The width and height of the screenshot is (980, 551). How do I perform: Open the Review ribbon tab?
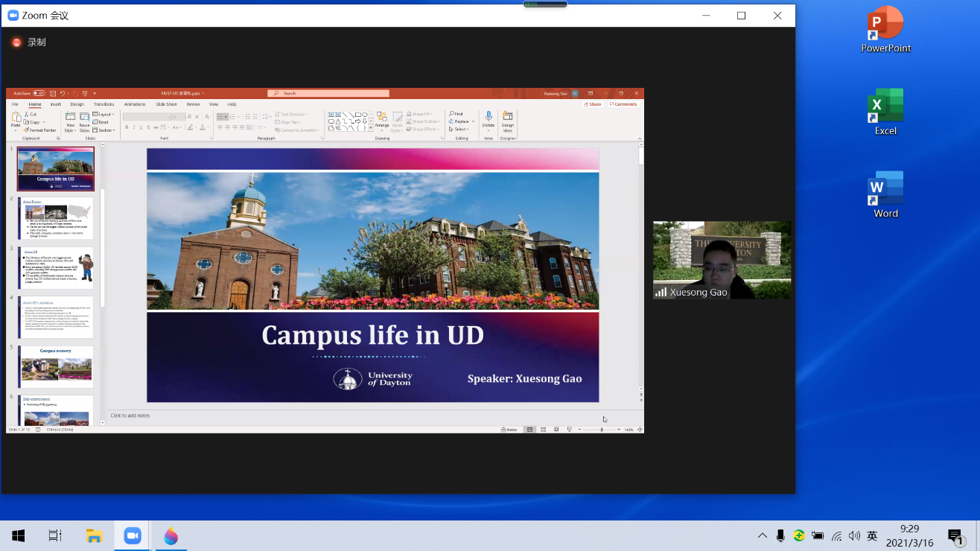(x=193, y=104)
